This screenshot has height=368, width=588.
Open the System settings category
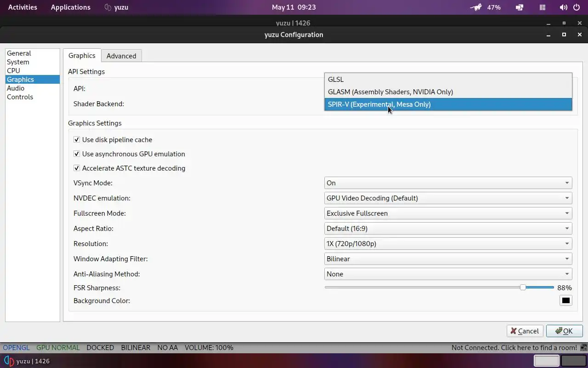coord(33,62)
